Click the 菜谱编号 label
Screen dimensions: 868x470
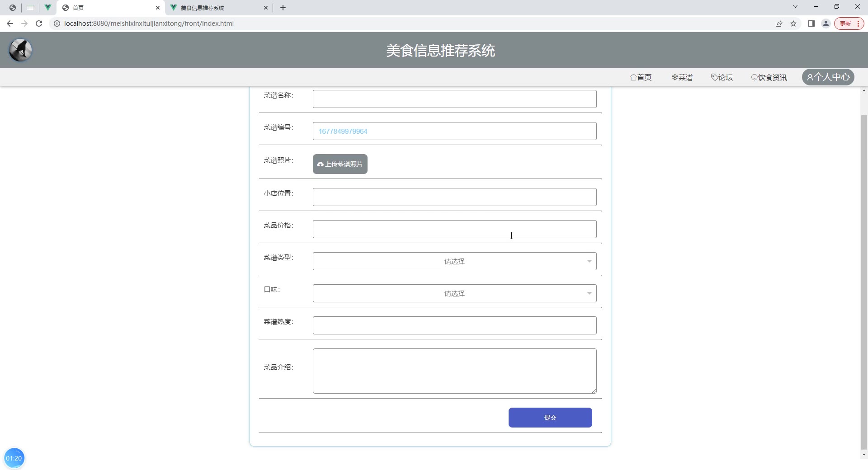point(279,127)
